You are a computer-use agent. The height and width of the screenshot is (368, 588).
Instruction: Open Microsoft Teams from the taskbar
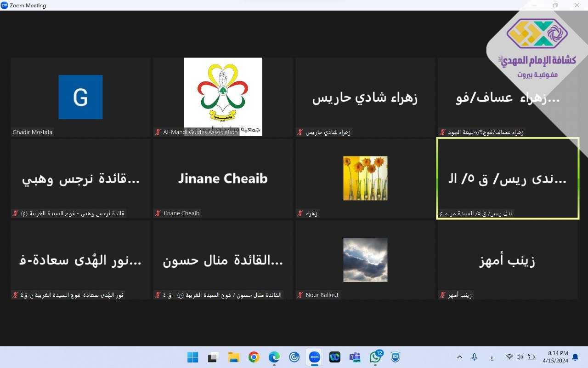point(355,357)
